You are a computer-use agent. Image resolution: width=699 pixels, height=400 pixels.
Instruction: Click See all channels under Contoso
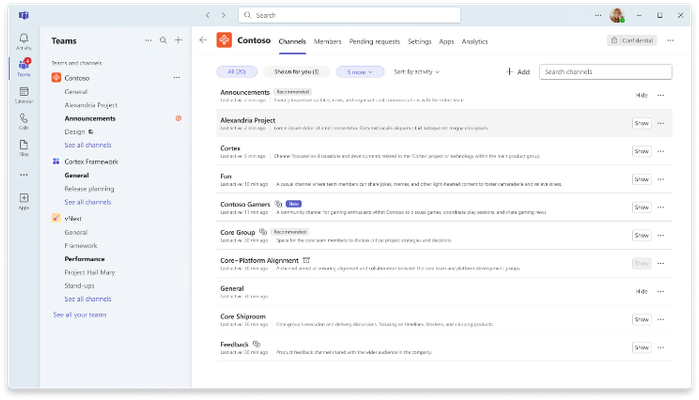88,145
